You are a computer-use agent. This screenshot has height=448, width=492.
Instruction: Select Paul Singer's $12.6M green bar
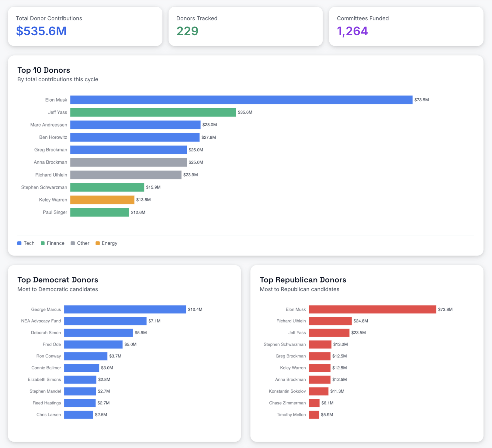pos(99,212)
